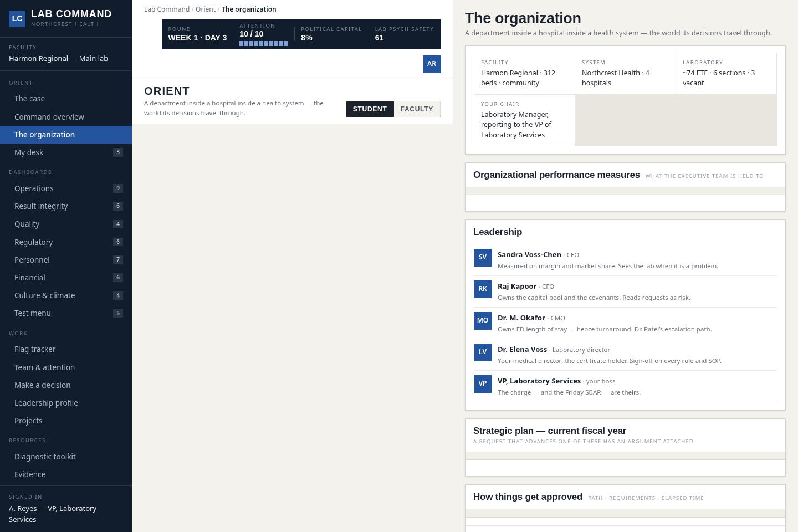798x532 pixels.
Task: Click Harmon Regional — Main lab facility
Action: point(58,59)
